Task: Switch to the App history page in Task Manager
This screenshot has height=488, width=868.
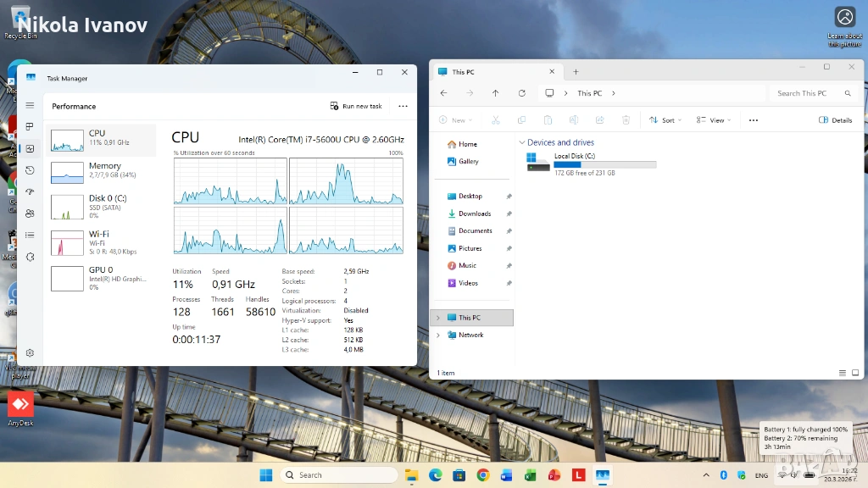Action: (30, 170)
